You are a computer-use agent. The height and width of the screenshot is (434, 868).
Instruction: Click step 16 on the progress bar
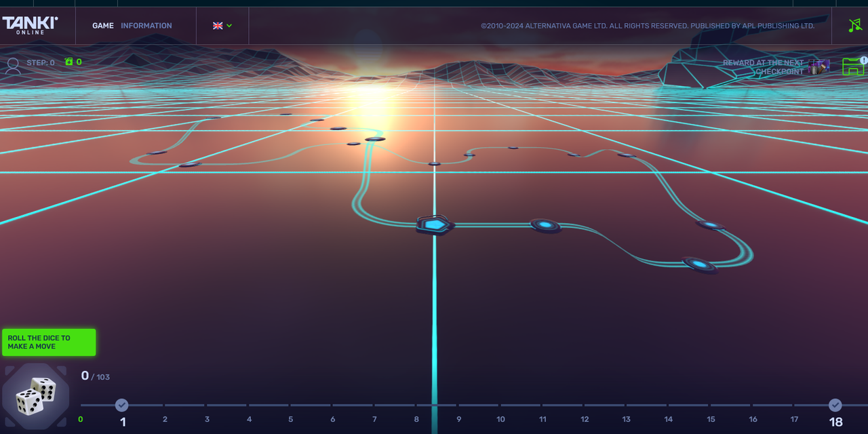pyautogui.click(x=753, y=419)
